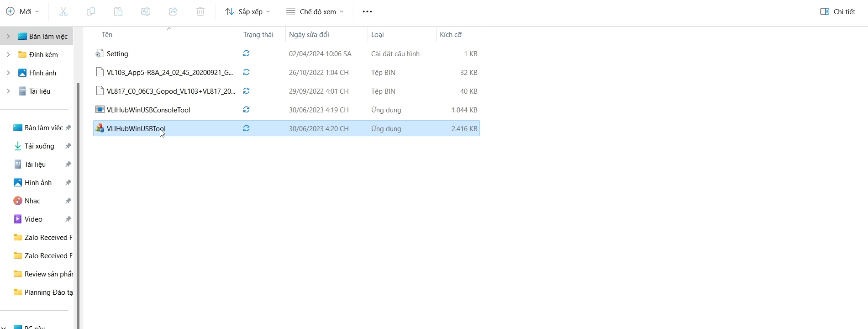
Task: Click the Cut scissors icon
Action: (63, 11)
